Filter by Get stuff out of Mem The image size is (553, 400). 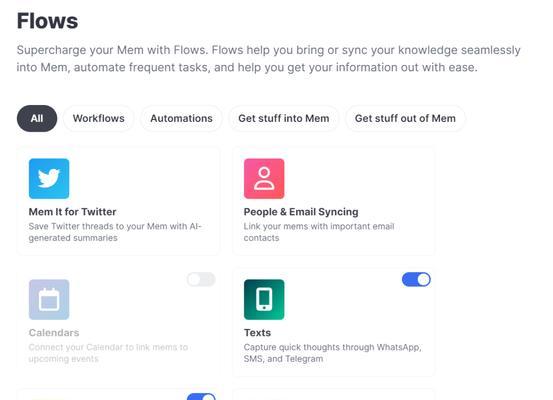click(405, 118)
